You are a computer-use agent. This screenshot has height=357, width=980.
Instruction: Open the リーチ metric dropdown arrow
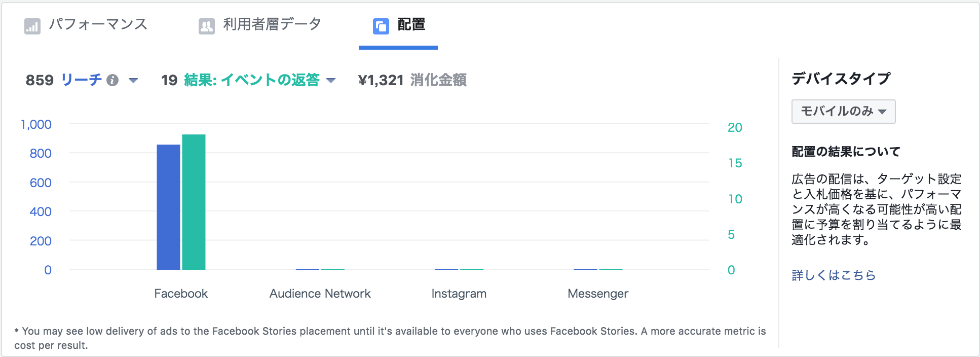point(133,80)
